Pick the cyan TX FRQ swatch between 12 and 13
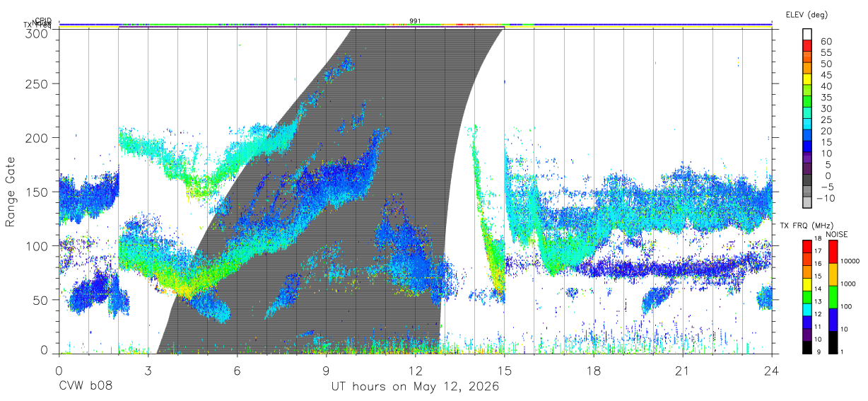 (x=807, y=308)
